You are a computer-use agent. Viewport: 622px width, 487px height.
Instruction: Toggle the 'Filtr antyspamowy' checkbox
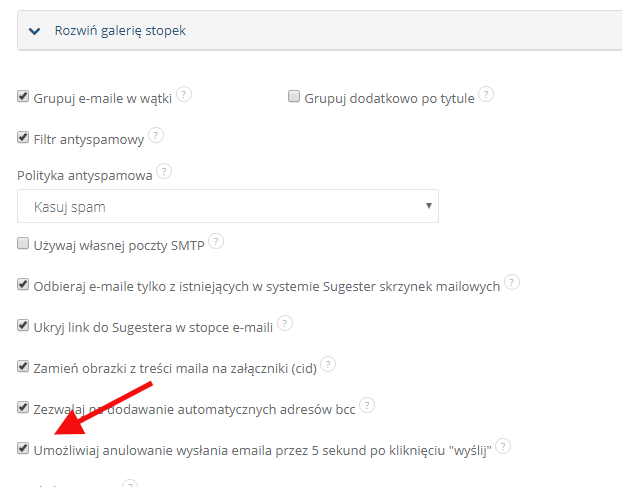[23, 138]
